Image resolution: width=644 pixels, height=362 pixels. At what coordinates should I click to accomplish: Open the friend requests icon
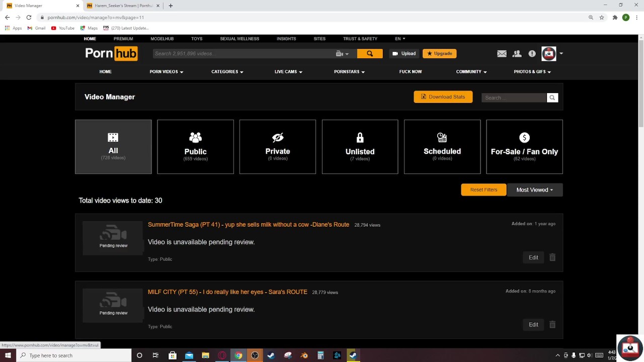click(517, 54)
